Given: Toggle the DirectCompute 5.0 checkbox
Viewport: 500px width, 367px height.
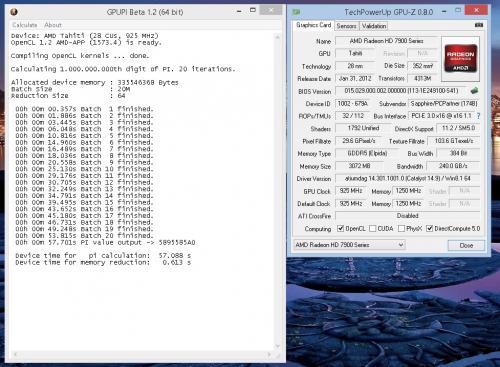Looking at the screenshot, I should pyautogui.click(x=430, y=228).
